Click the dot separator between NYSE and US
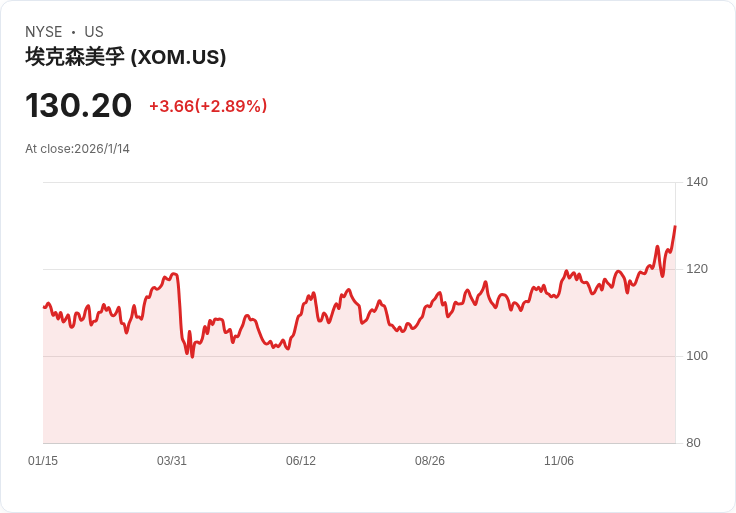Image resolution: width=736 pixels, height=513 pixels. 73,32
